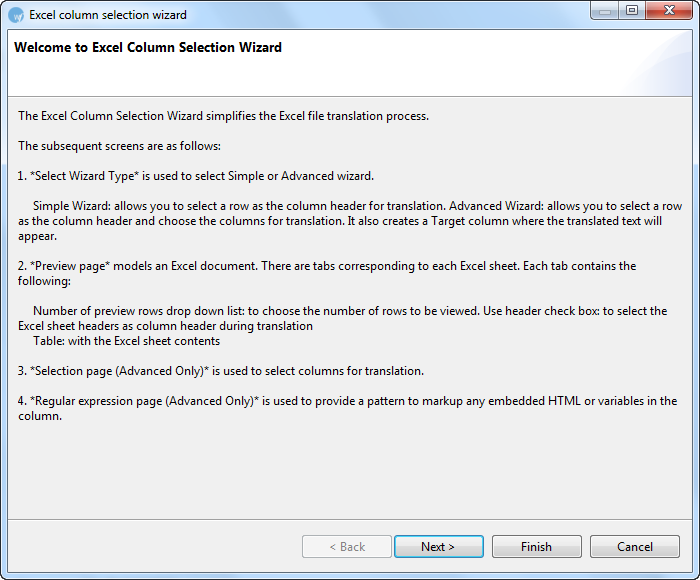Screen dimensions: 700x580
Task: Click the 'Excel column selection wizard' window title
Action: [x=108, y=15]
